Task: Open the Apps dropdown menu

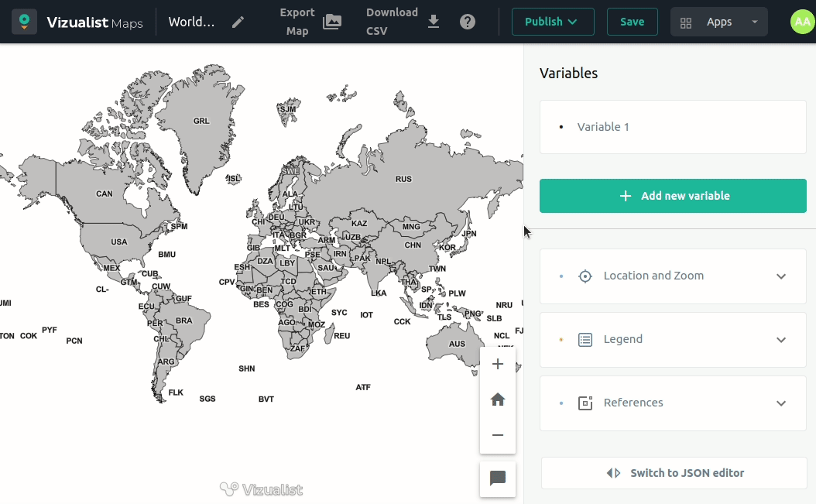Action: pos(718,22)
